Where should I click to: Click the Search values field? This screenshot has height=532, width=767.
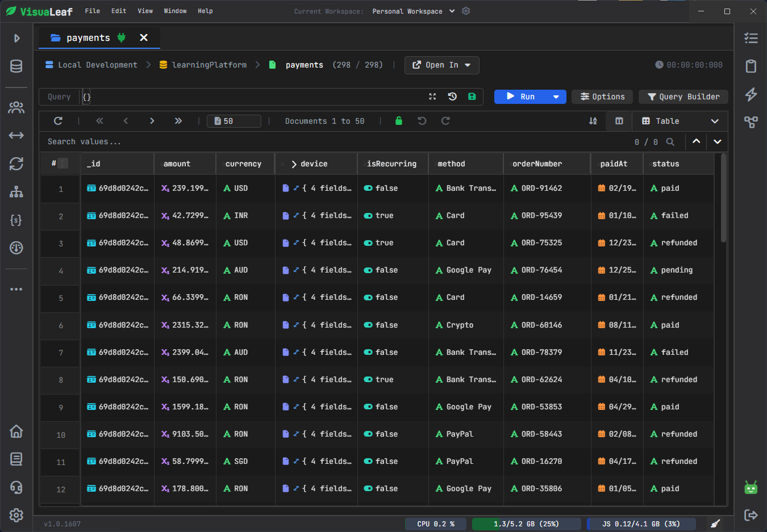335,142
